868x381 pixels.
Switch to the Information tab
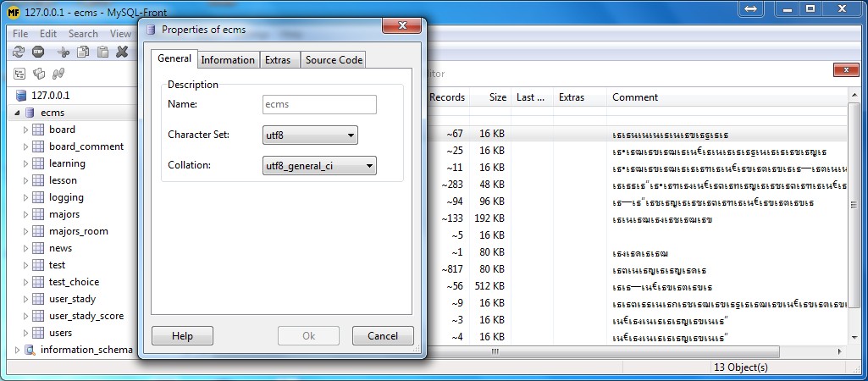pyautogui.click(x=228, y=60)
